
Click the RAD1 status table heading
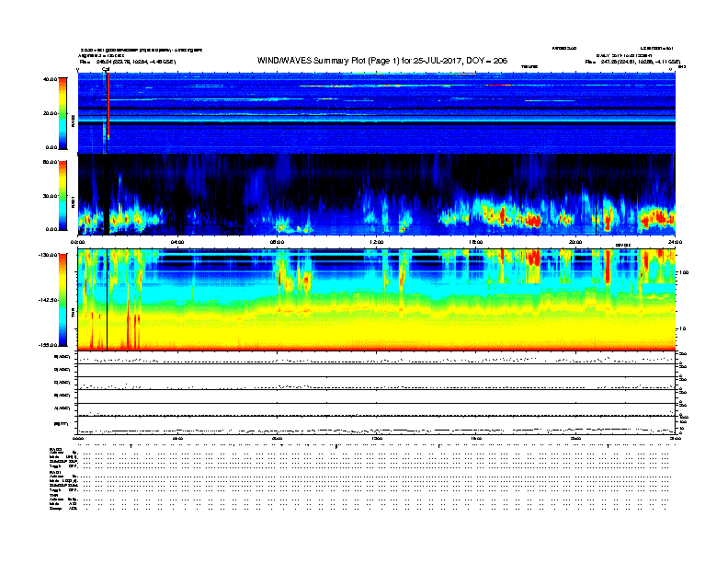(55, 472)
